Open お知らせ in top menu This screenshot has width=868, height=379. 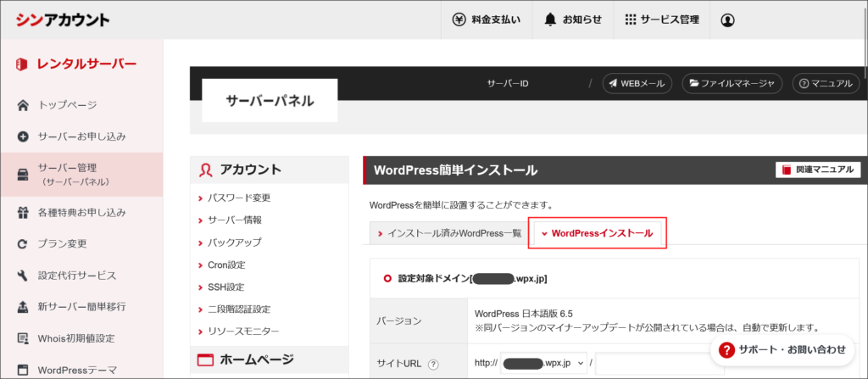[572, 20]
